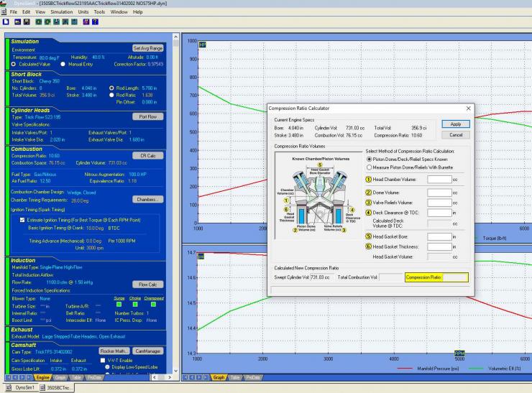Choose Piston Dome/Deck/Relief Specs Known method
Image resolution: width=532 pixels, height=393 pixels.
[x=369, y=159]
